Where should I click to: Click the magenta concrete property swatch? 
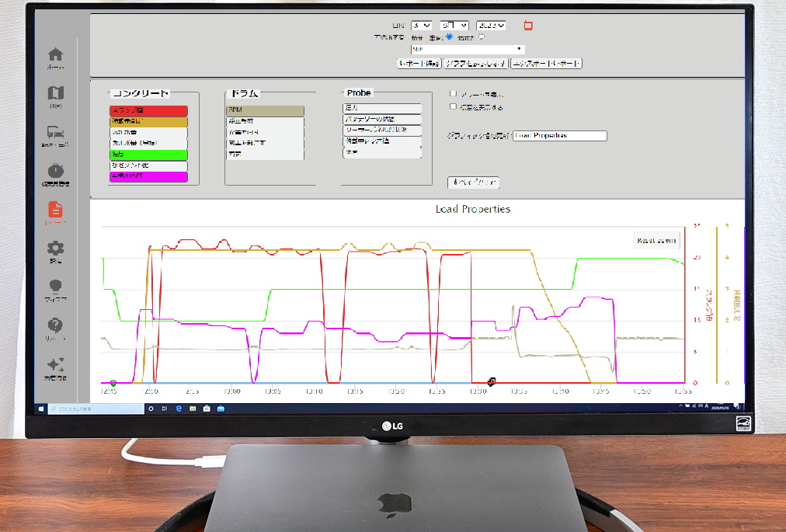tap(148, 176)
